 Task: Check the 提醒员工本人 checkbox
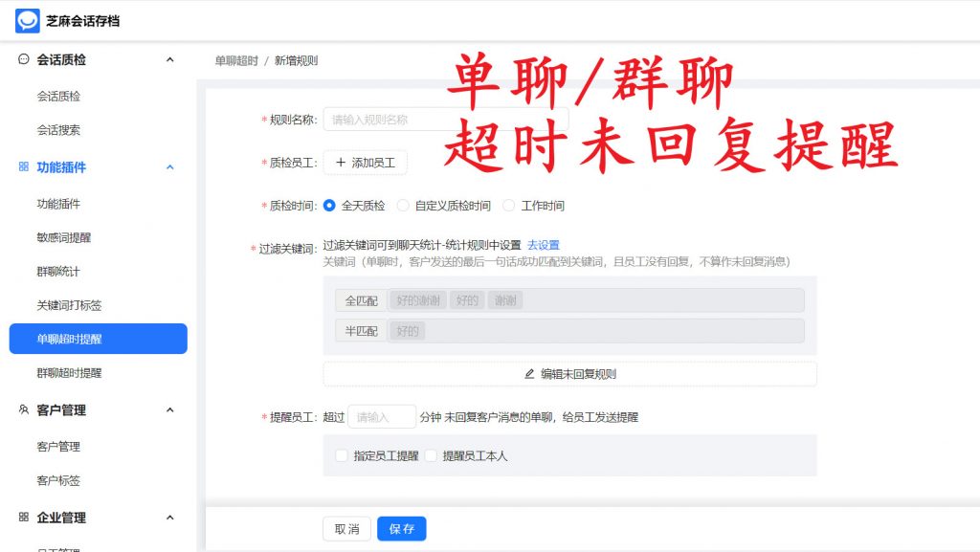[431, 455]
